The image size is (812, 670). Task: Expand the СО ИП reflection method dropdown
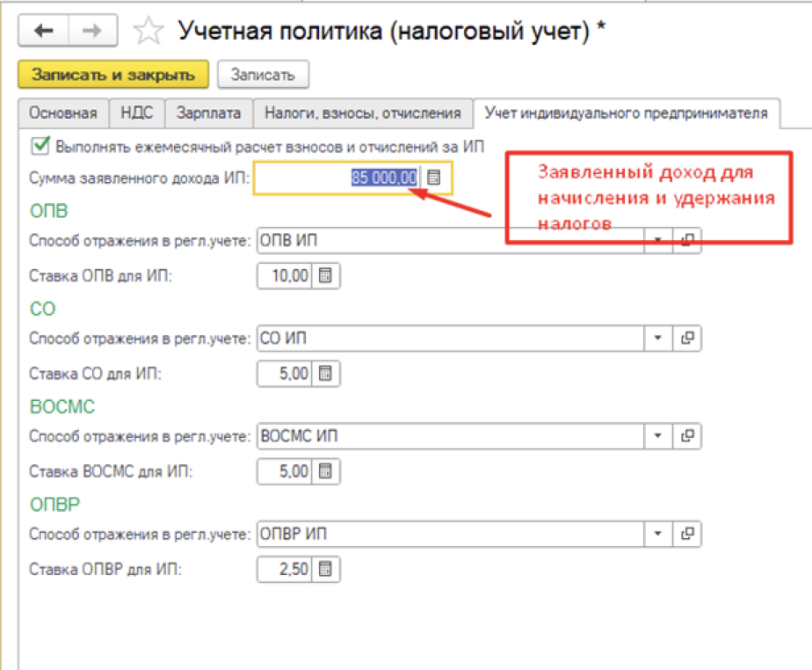click(x=657, y=338)
